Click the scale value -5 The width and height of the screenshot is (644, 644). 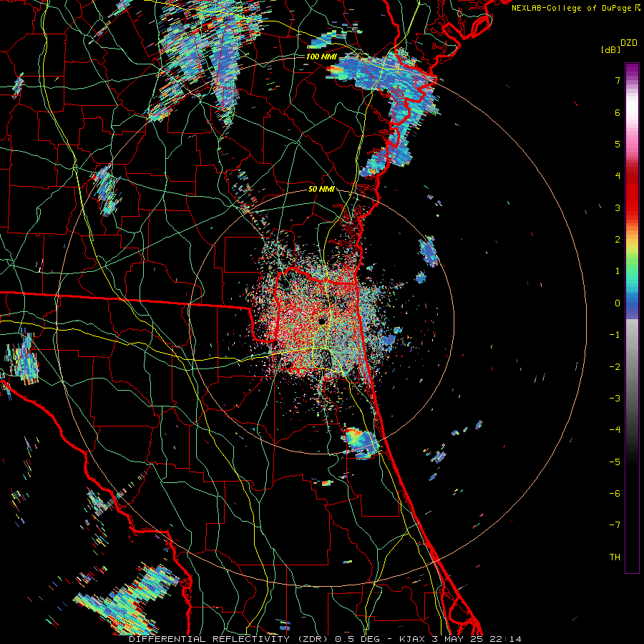(x=615, y=462)
